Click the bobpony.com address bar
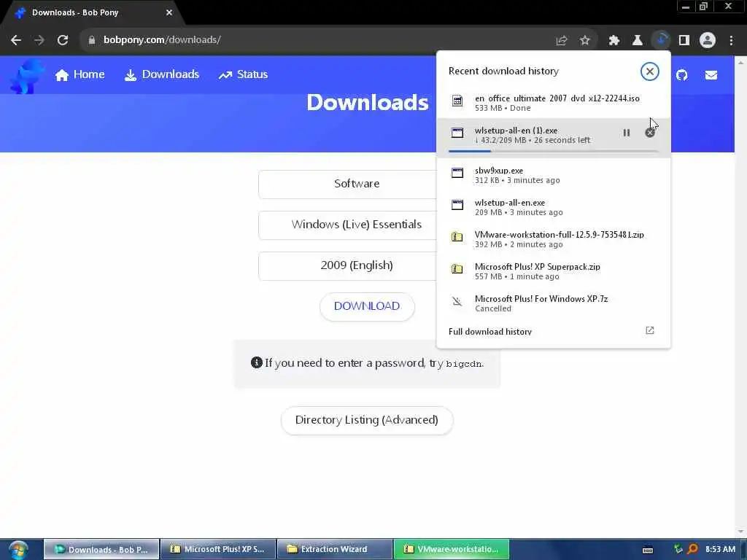Image resolution: width=747 pixels, height=560 pixels. (x=314, y=40)
